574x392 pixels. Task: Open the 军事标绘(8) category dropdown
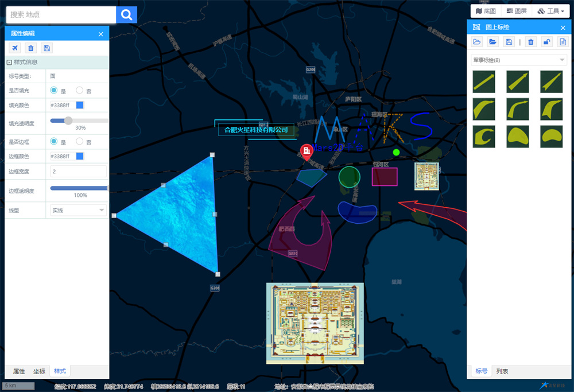(519, 60)
